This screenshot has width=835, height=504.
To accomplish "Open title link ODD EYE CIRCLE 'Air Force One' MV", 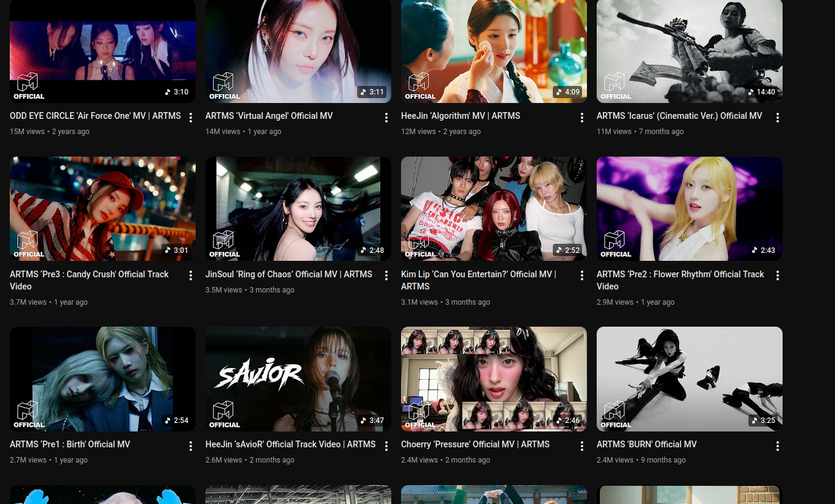I will coord(95,116).
